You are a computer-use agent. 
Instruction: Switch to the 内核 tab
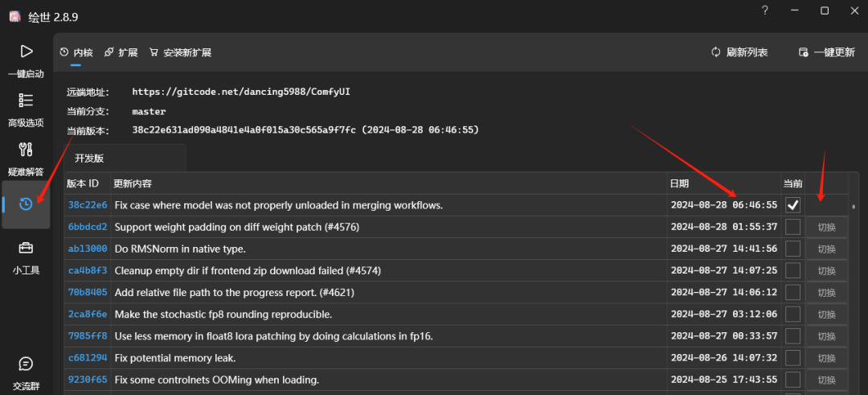(76, 52)
